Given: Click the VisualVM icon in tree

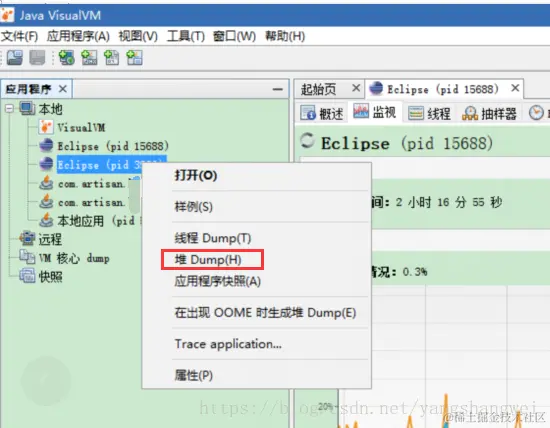Looking at the screenshot, I should coord(46,127).
